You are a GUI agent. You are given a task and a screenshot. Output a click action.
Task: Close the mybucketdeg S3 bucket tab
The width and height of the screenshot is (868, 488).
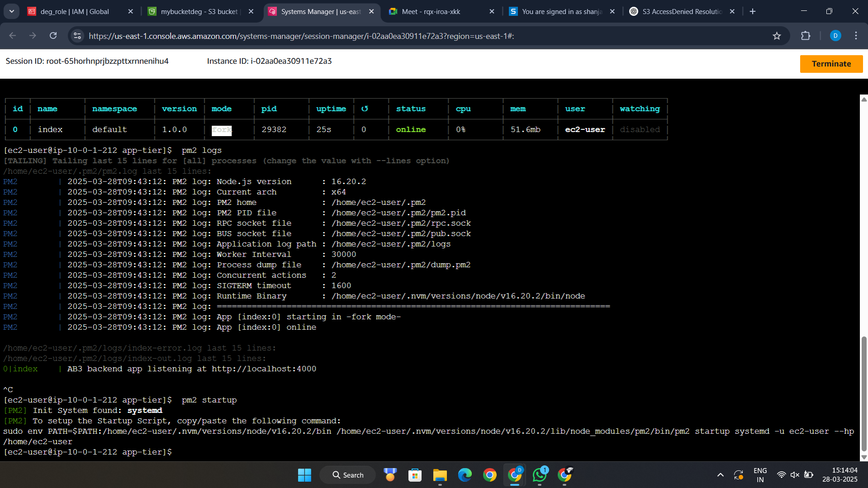pyautogui.click(x=251, y=12)
